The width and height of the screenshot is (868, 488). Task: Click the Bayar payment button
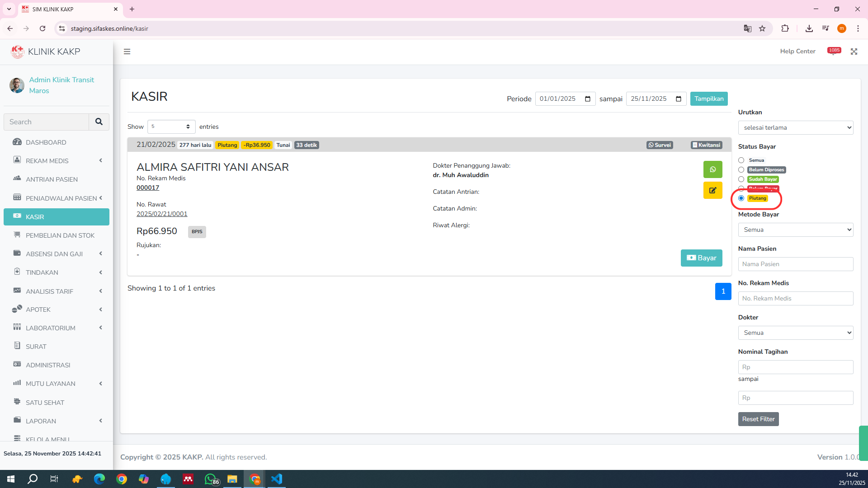701,258
